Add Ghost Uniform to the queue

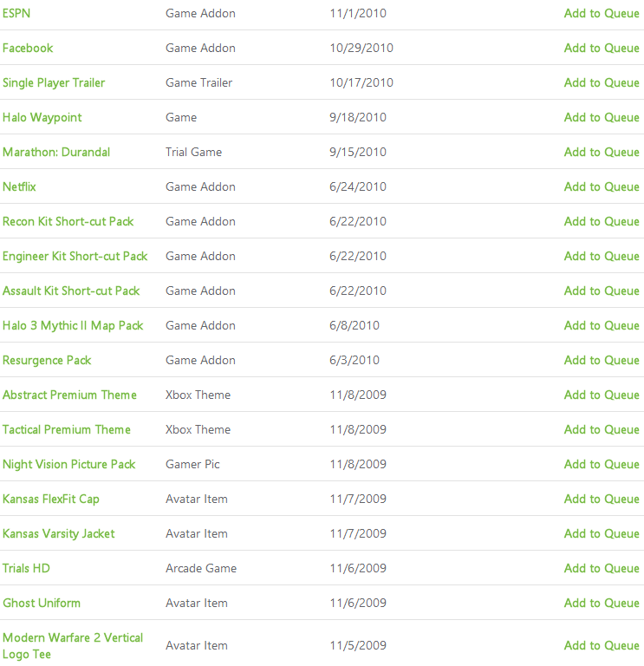[602, 604]
